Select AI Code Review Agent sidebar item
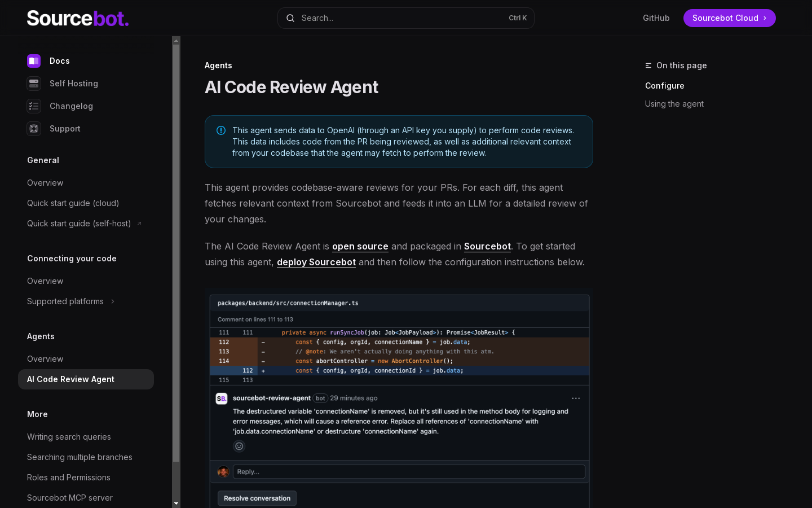The image size is (812, 508). [x=86, y=379]
